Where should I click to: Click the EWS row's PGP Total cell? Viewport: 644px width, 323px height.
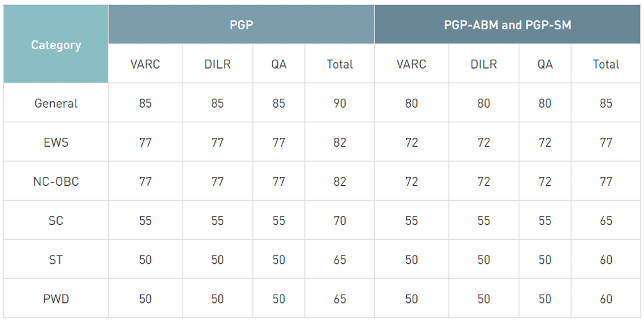tap(340, 142)
